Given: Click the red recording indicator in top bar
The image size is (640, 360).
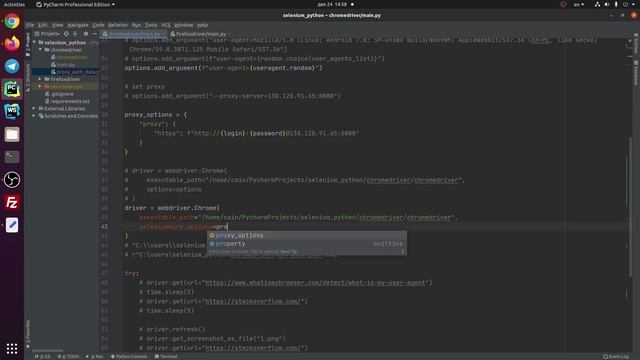Looking at the screenshot, I should (563, 4).
